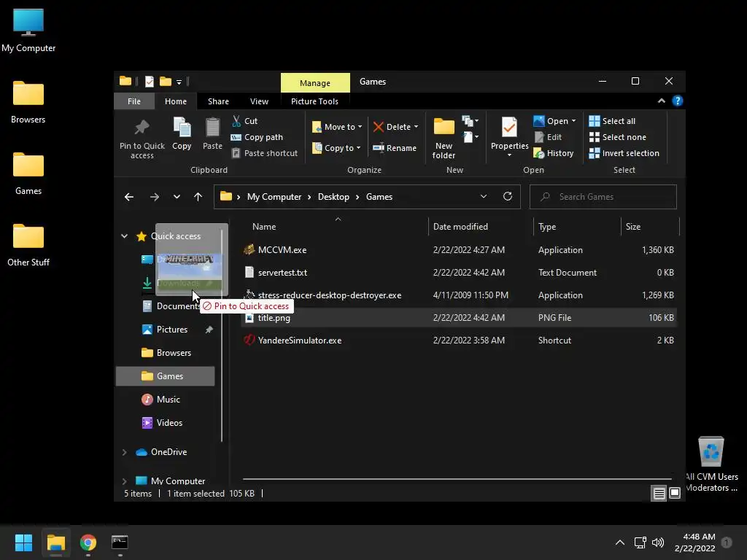Click the properties checkmark icon in title bar

(150, 82)
